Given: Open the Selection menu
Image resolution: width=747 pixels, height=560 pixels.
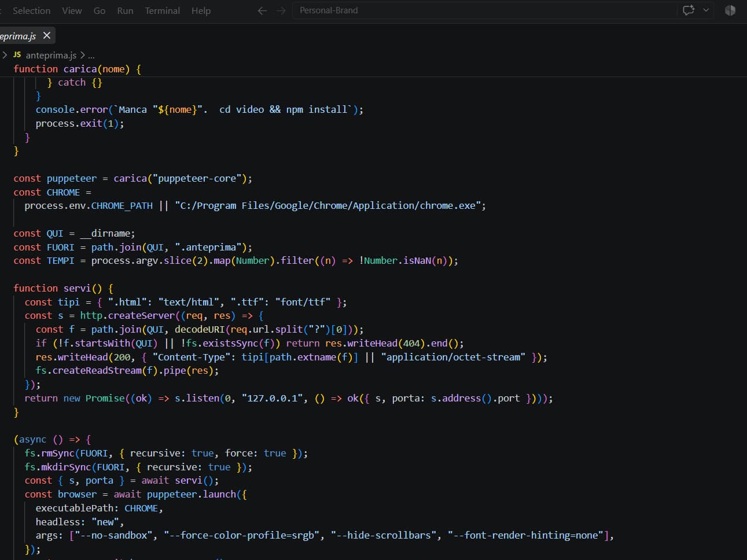Looking at the screenshot, I should pyautogui.click(x=31, y=10).
